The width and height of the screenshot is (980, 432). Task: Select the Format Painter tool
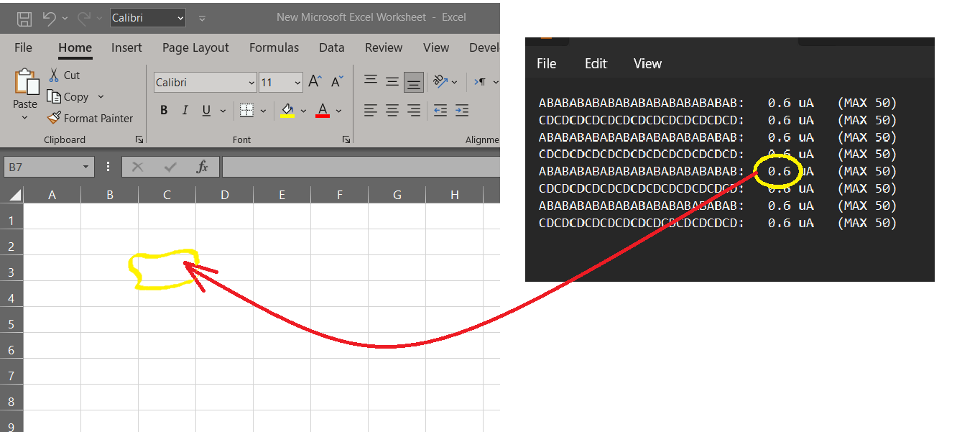click(91, 118)
